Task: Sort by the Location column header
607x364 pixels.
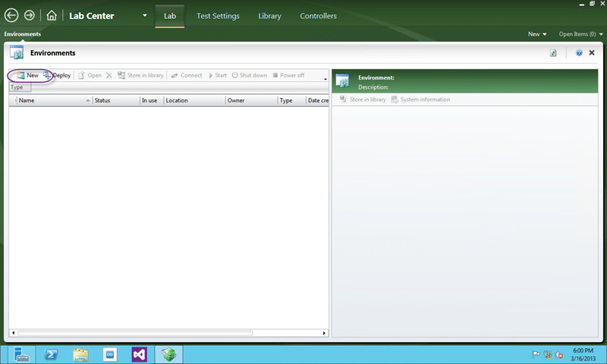Action: (194, 101)
